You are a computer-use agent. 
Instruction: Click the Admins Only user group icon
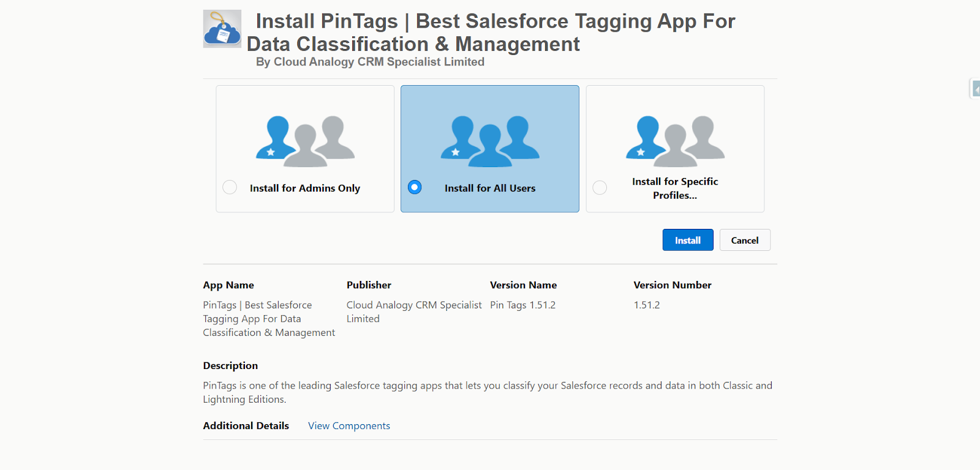point(305,141)
